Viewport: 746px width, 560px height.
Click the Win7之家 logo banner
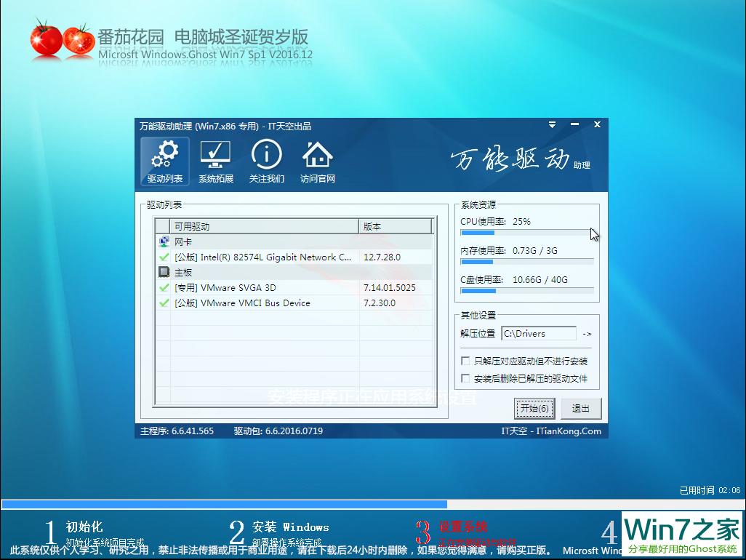(x=682, y=533)
